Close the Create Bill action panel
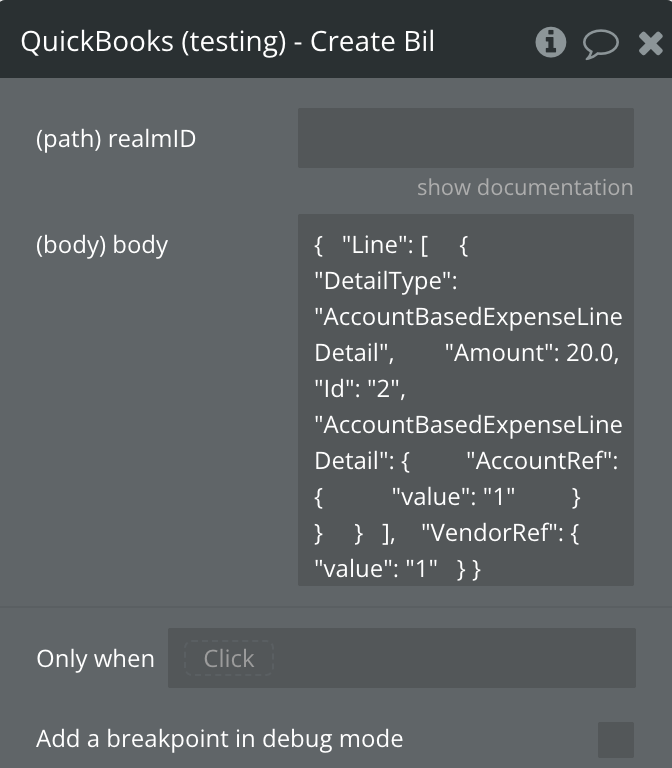This screenshot has height=768, width=672. pyautogui.click(x=650, y=42)
